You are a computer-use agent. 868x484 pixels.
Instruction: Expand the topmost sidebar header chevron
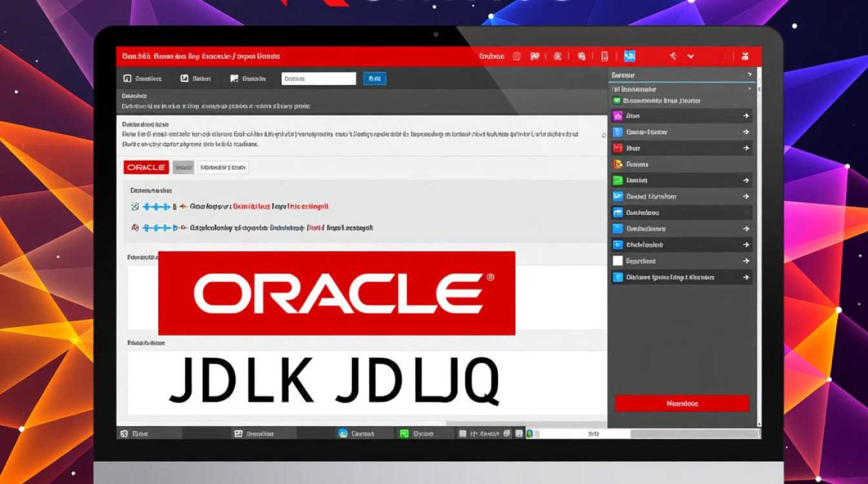tap(749, 75)
